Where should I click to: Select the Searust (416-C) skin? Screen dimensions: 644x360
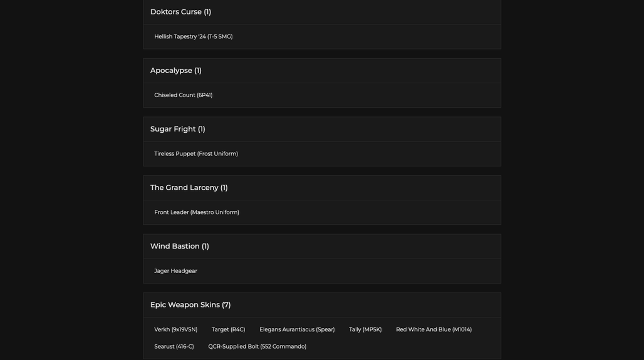pos(174,346)
